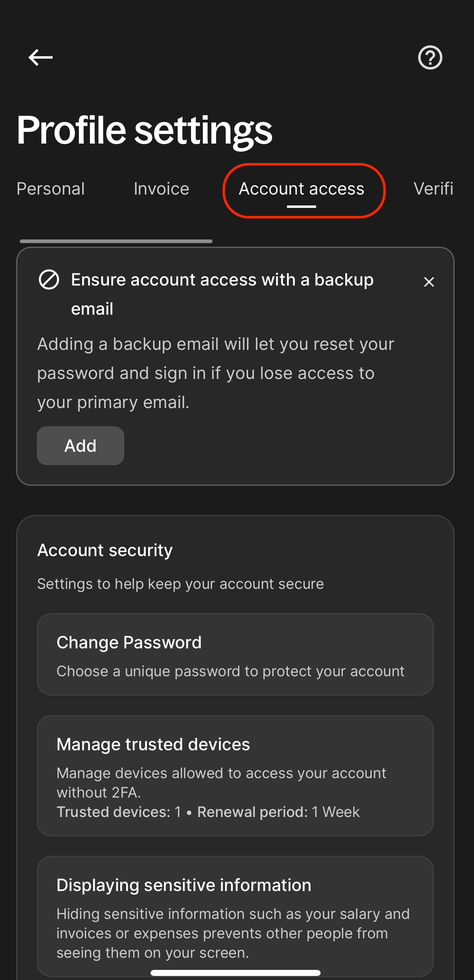Open Displaying sensitive information settings
The height and width of the screenshot is (980, 474).
(x=235, y=917)
